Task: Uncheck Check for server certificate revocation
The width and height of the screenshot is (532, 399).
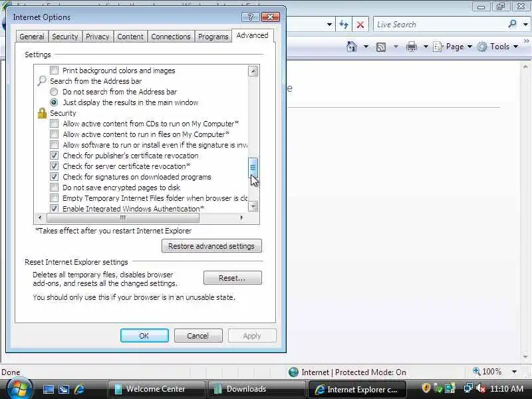Action: [x=54, y=166]
